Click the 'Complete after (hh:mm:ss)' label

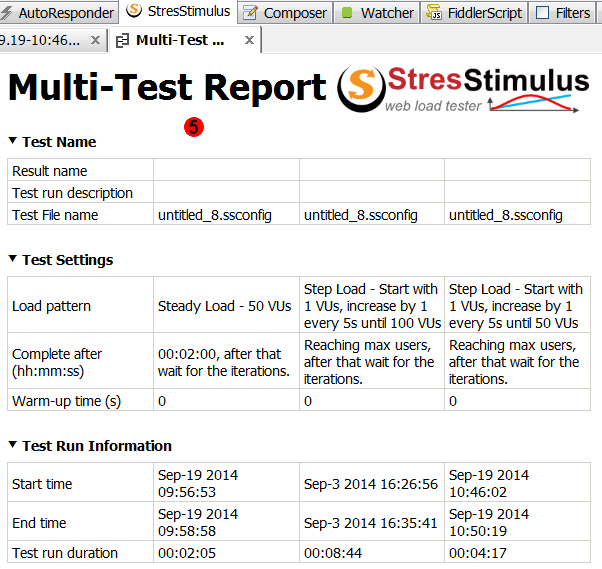coord(57,362)
